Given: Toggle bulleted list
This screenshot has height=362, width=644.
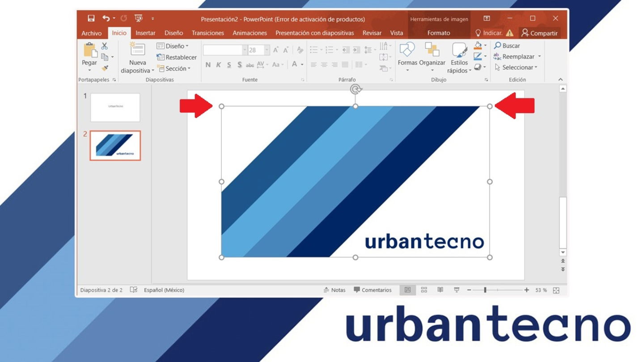Looking at the screenshot, I should pyautogui.click(x=314, y=50).
